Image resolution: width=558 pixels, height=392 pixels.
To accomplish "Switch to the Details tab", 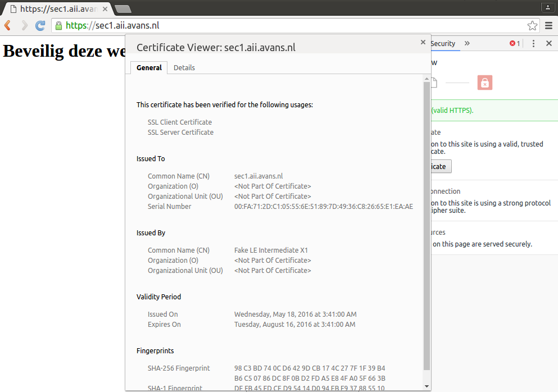I will [184, 67].
